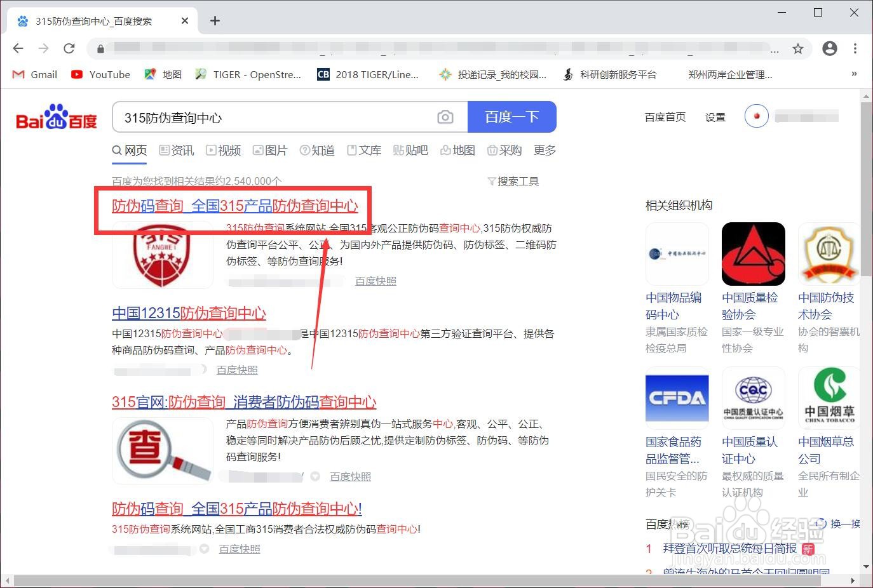
Task: Click the 315 Fangwei red badge thumbnail
Action: pos(163,256)
